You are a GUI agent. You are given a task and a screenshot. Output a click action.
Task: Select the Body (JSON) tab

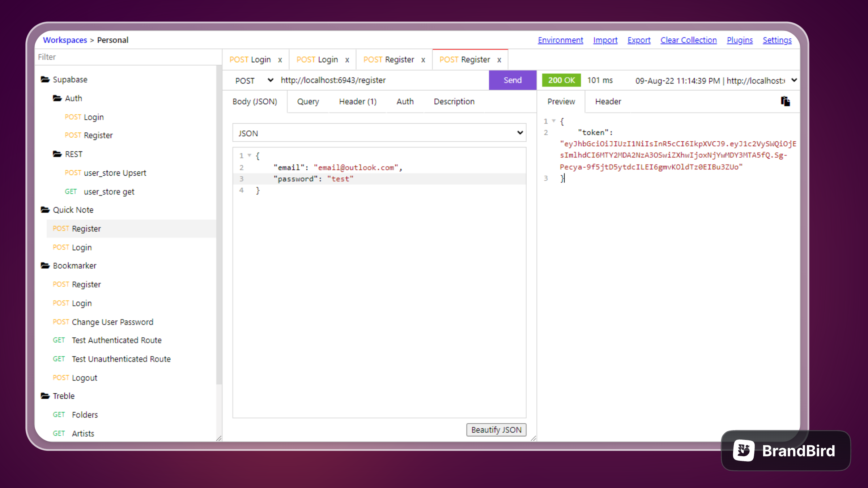pos(255,102)
